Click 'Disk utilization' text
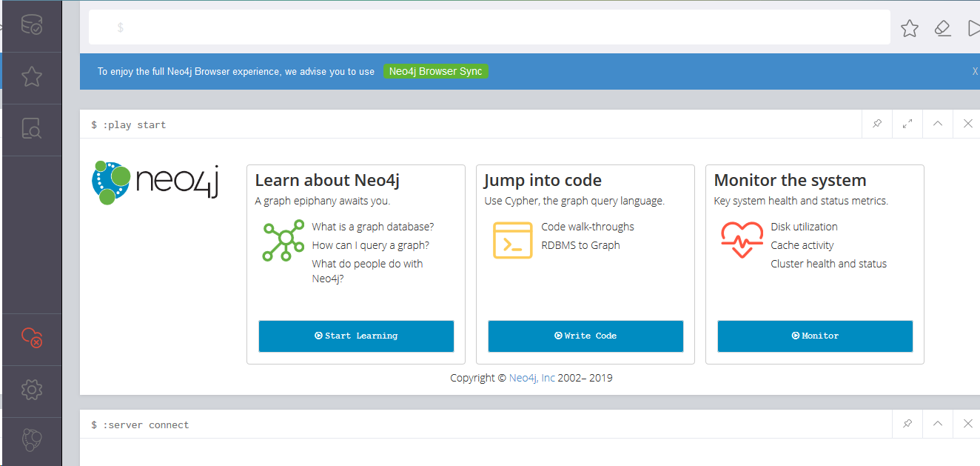This screenshot has width=980, height=466. pyautogui.click(x=805, y=227)
